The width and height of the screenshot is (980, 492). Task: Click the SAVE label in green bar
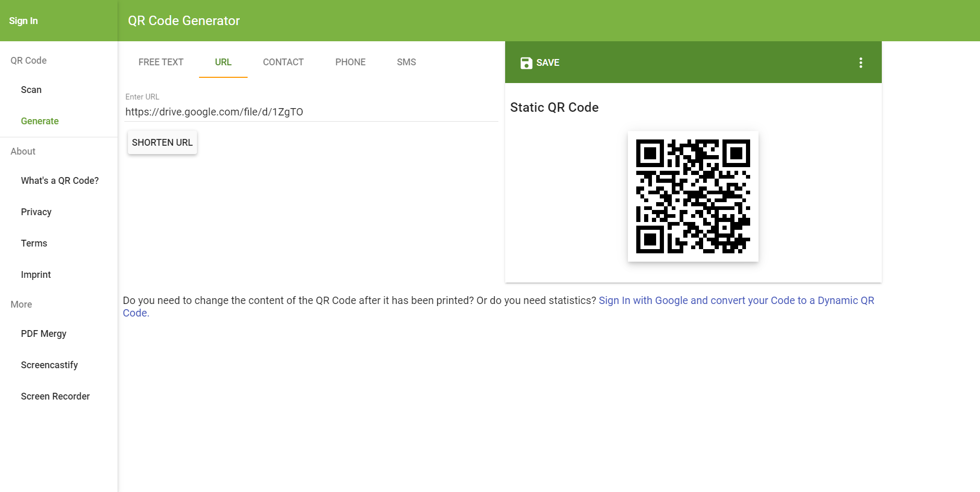tap(547, 63)
